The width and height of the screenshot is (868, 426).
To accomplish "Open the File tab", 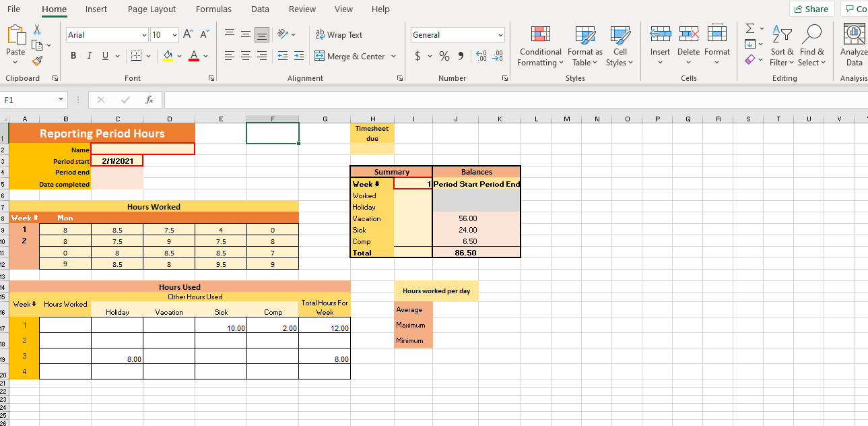I will click(13, 9).
